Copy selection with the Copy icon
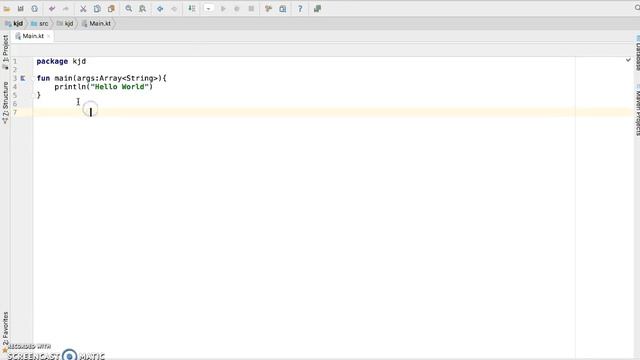This screenshot has width=640, height=360. (97, 9)
